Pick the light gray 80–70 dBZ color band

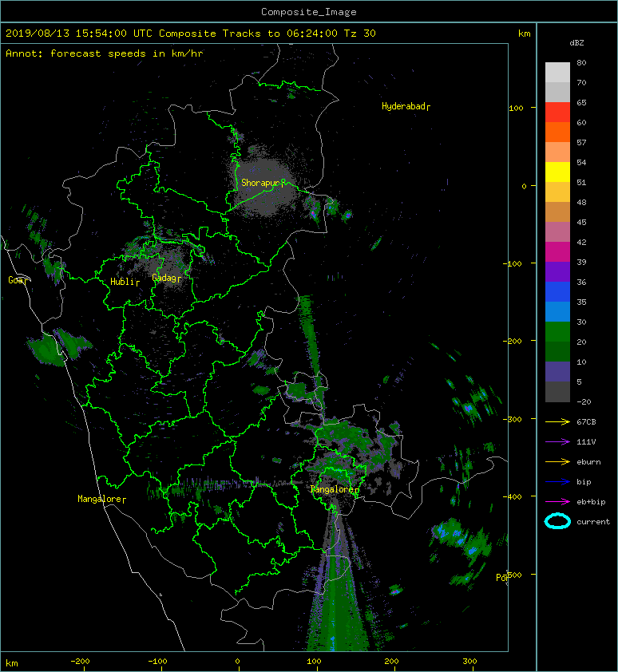pyautogui.click(x=557, y=73)
